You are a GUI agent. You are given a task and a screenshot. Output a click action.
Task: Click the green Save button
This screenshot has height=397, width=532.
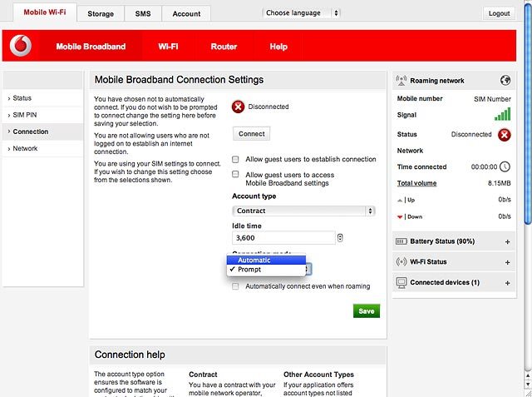(367, 311)
